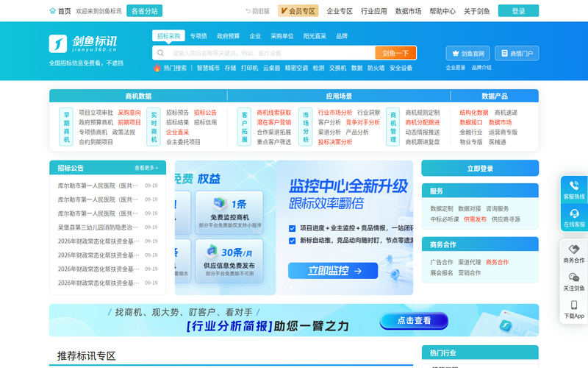Click the data icon on the 1条 免费监控商机 card
This screenshot has height=368, width=588.
(218, 203)
